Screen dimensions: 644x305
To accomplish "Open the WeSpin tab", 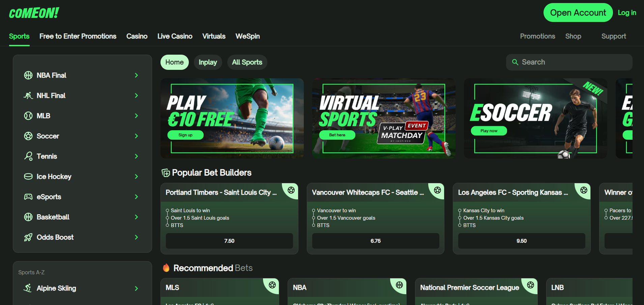I will 247,36.
